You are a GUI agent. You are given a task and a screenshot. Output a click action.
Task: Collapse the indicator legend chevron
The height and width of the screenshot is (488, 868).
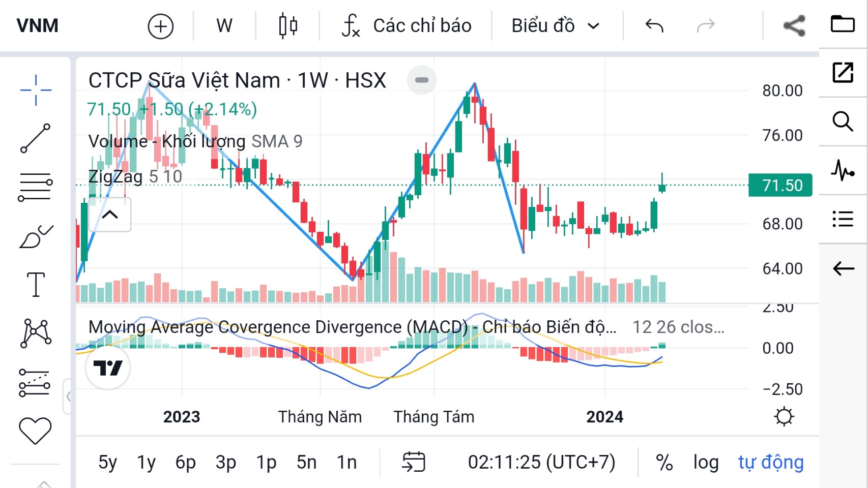click(110, 215)
